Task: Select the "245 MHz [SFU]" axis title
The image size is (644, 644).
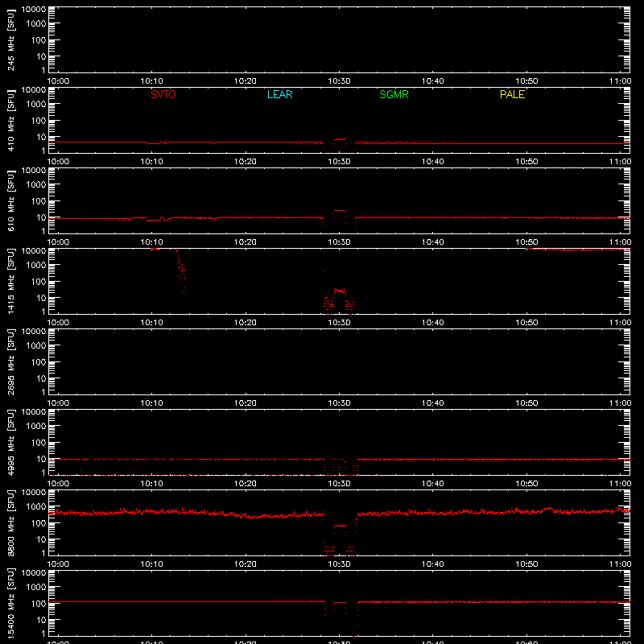Action: click(10, 40)
